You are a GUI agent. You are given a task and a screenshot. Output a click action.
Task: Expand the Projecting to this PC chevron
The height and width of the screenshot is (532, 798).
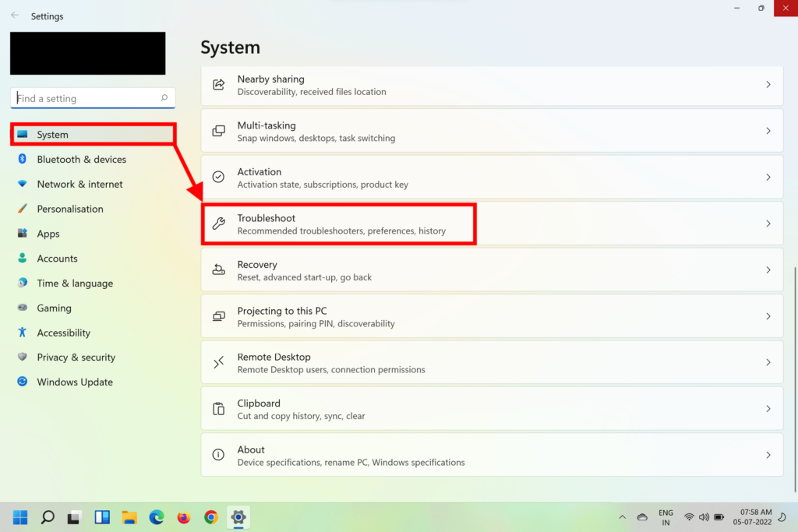(768, 316)
